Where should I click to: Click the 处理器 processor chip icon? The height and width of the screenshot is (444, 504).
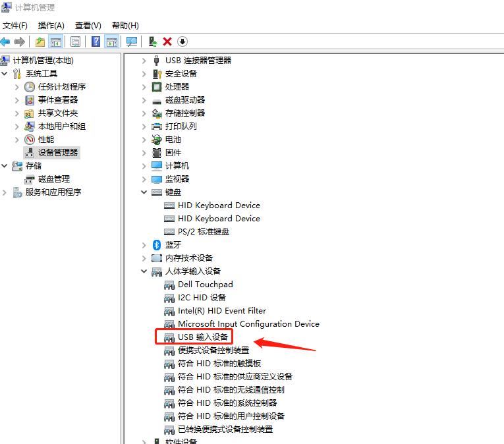(157, 87)
